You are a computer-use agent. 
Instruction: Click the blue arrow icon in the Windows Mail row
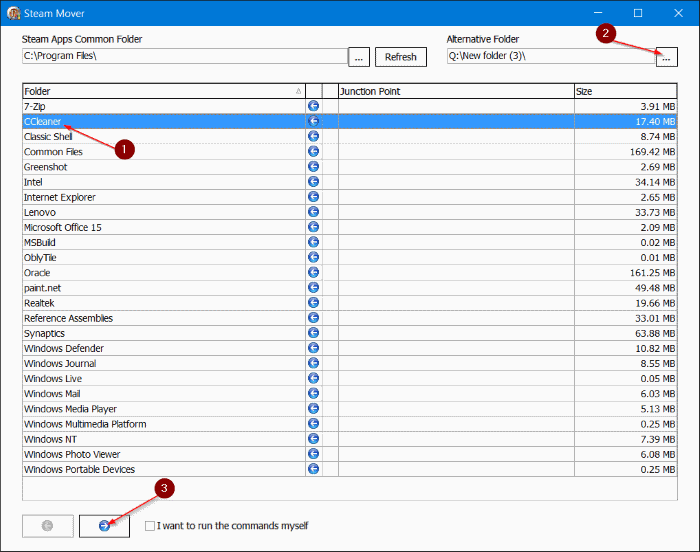[314, 393]
